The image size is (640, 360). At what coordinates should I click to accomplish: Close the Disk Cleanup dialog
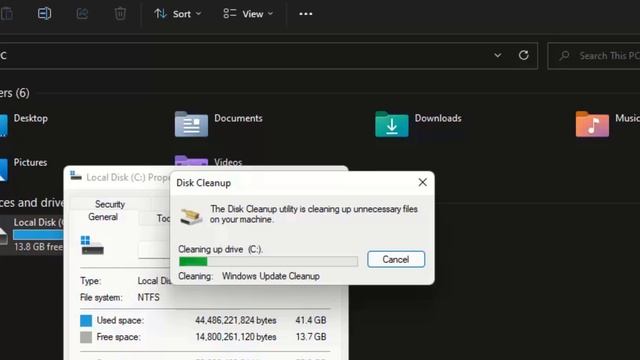point(422,182)
